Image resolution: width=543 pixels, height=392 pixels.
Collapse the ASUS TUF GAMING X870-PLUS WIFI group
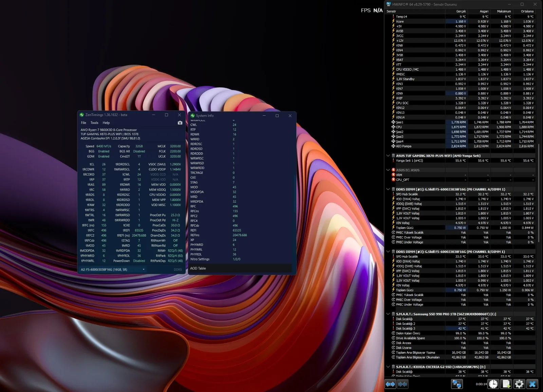pos(388,156)
